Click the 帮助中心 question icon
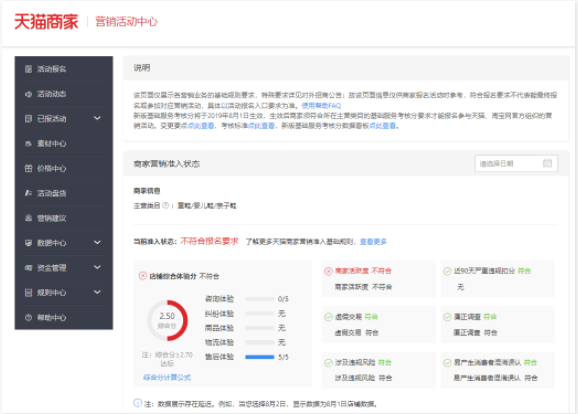Image resolution: width=578 pixels, height=414 pixels. (28, 317)
